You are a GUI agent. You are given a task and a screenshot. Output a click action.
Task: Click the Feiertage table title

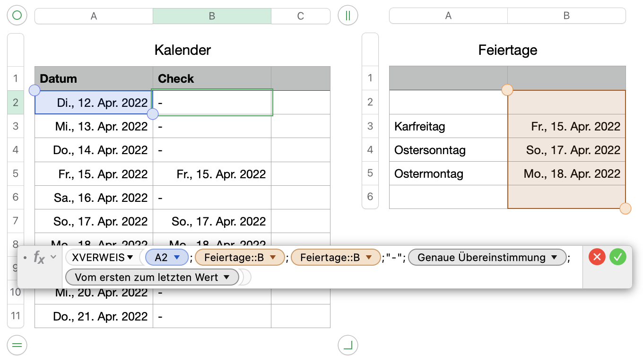(507, 50)
